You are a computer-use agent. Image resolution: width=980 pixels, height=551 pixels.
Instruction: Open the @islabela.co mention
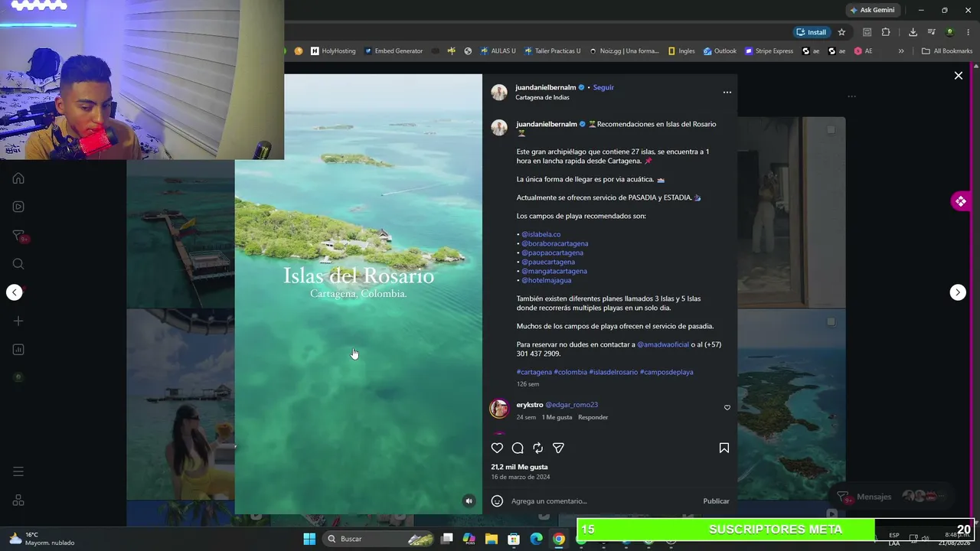tap(541, 234)
